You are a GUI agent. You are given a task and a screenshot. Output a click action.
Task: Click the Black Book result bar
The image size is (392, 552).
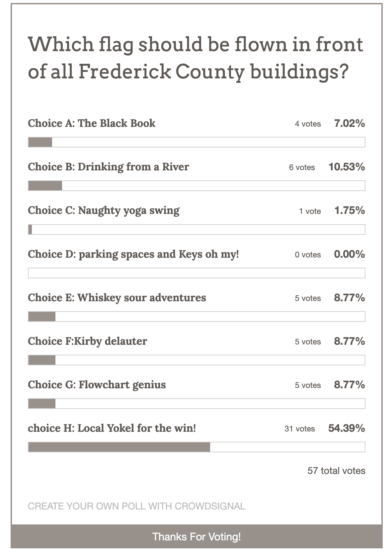[x=196, y=142]
